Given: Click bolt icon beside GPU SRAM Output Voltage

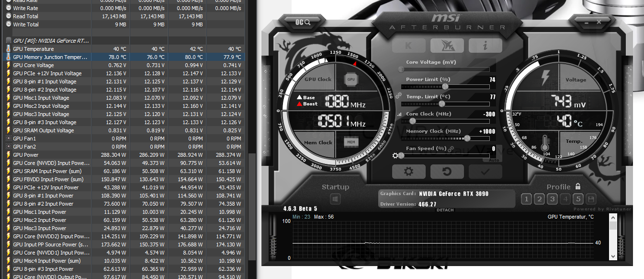Looking at the screenshot, I should [x=8, y=130].
